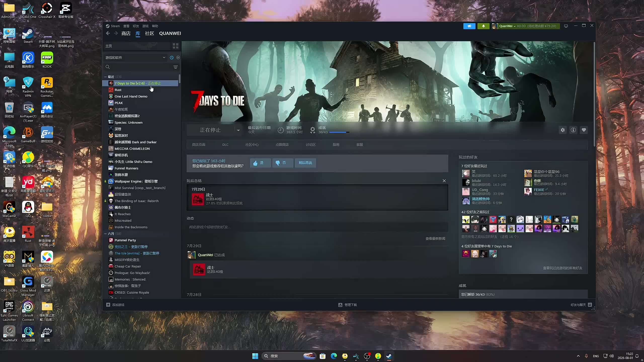The width and height of the screenshot is (644, 362).
Task: Choose 否 to not recommend the game
Action: point(283,163)
